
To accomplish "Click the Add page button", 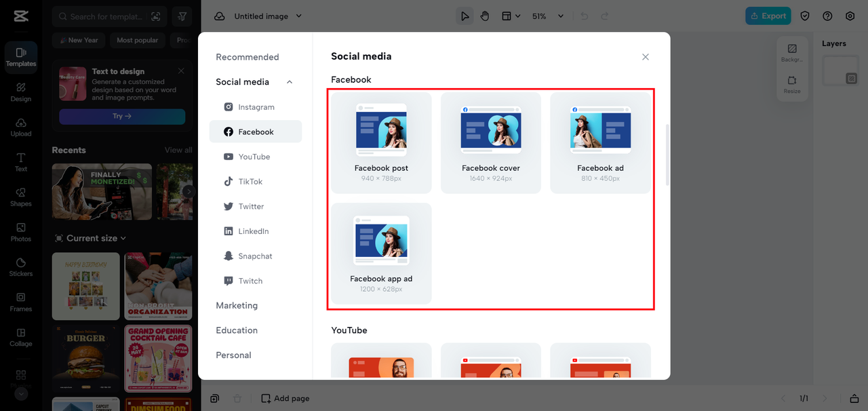I will (x=285, y=398).
